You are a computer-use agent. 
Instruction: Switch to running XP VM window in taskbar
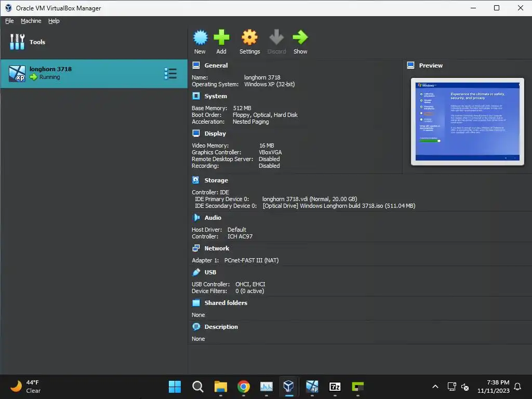click(312, 387)
